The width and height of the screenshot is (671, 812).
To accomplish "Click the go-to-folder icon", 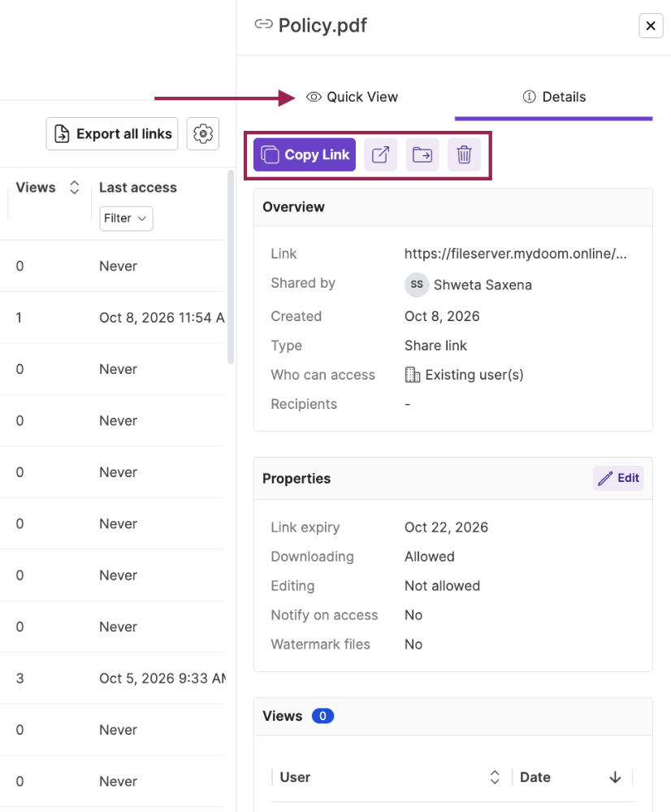I will [x=422, y=154].
